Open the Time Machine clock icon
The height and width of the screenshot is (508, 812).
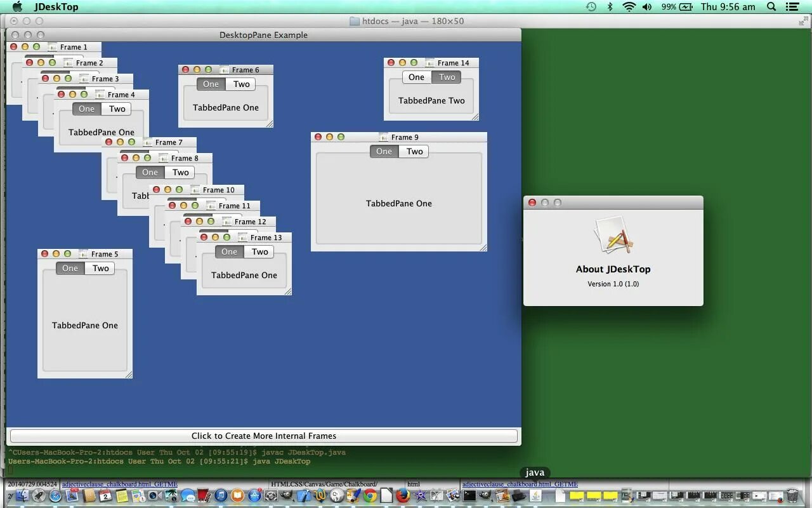[591, 7]
